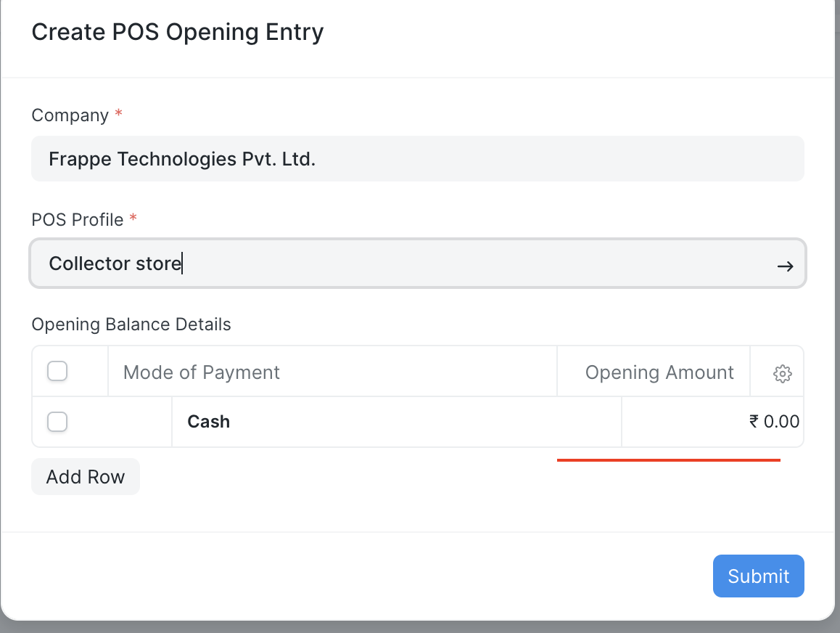Click the red underline below the amount cell
The height and width of the screenshot is (633, 840).
pos(668,459)
